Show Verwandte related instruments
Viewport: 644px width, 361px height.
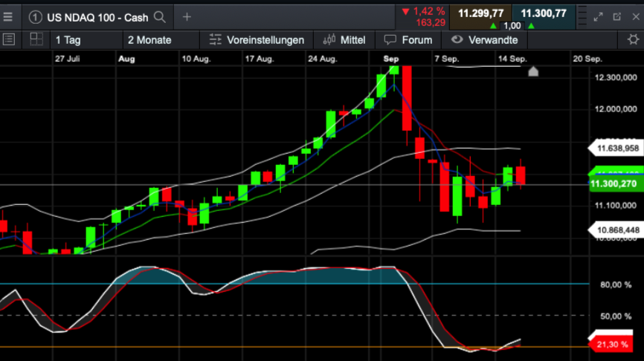coord(485,40)
